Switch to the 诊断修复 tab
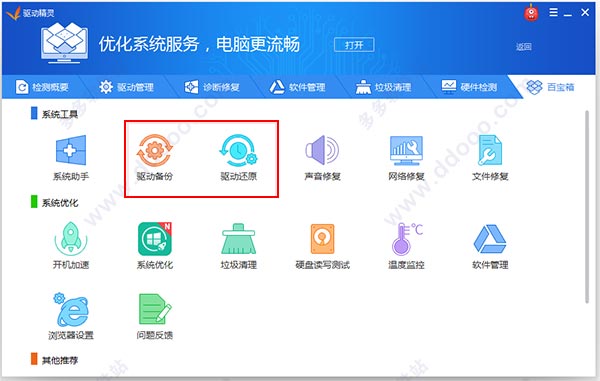Viewport: 600px width, 381px height. [x=212, y=87]
